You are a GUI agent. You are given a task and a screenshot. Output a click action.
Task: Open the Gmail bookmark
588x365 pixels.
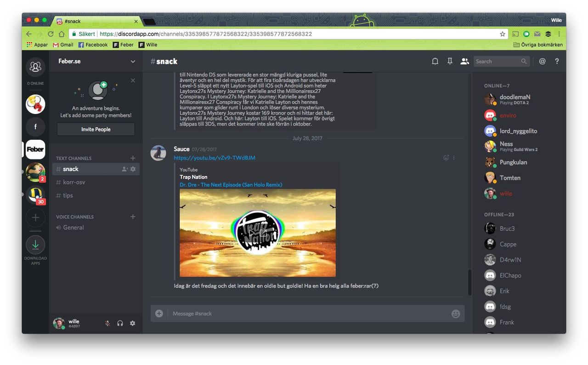63,45
